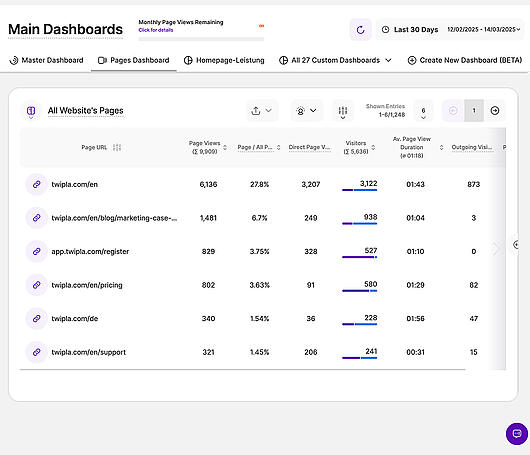
Task: Click the duration value 01:43
Action: [x=415, y=184]
